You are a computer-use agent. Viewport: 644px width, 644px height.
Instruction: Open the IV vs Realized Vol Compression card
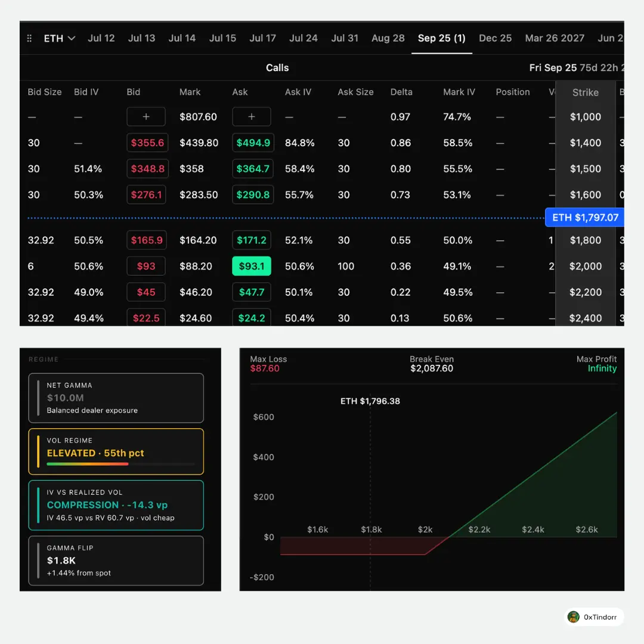116,505
